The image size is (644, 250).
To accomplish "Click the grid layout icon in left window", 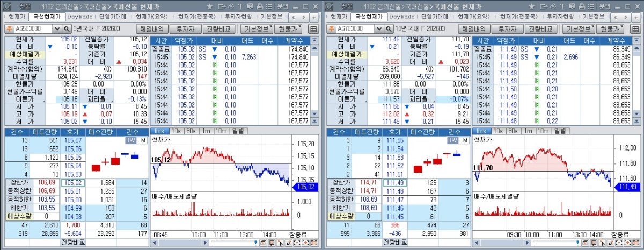I will pos(313,28).
